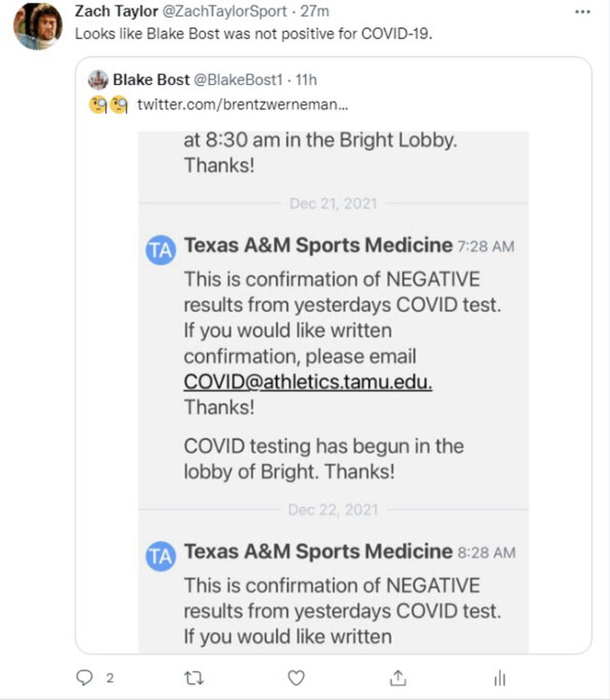Screen dimensions: 610x700
Task: Open the quoted tweet's 11h timestamp
Action: [305, 79]
